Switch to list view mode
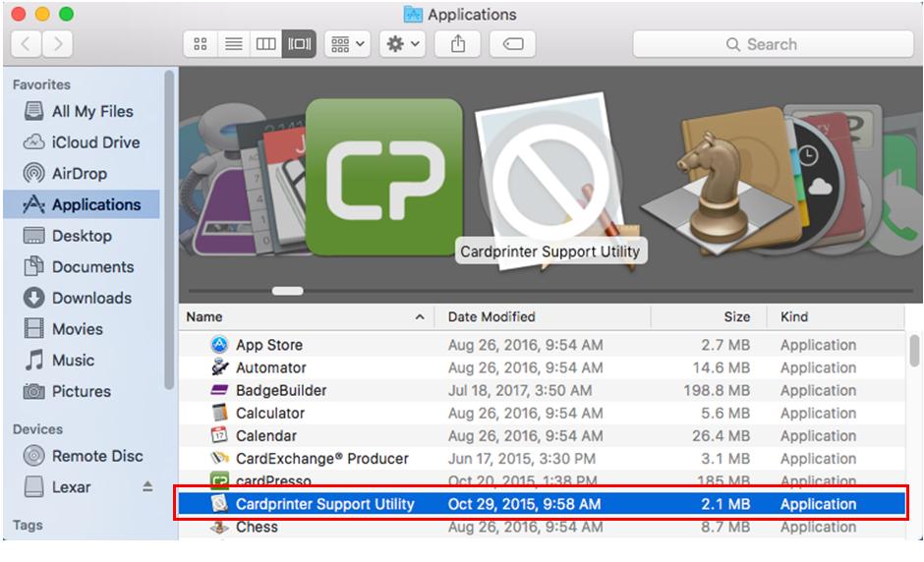The height and width of the screenshot is (562, 924). (x=233, y=44)
